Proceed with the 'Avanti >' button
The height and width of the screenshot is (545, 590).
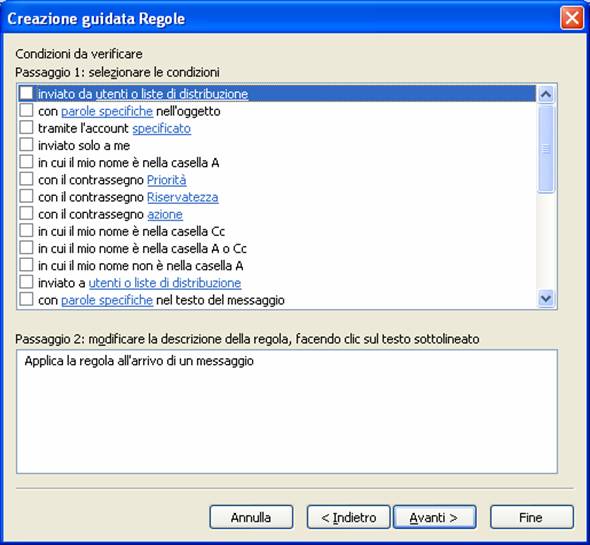(x=435, y=518)
